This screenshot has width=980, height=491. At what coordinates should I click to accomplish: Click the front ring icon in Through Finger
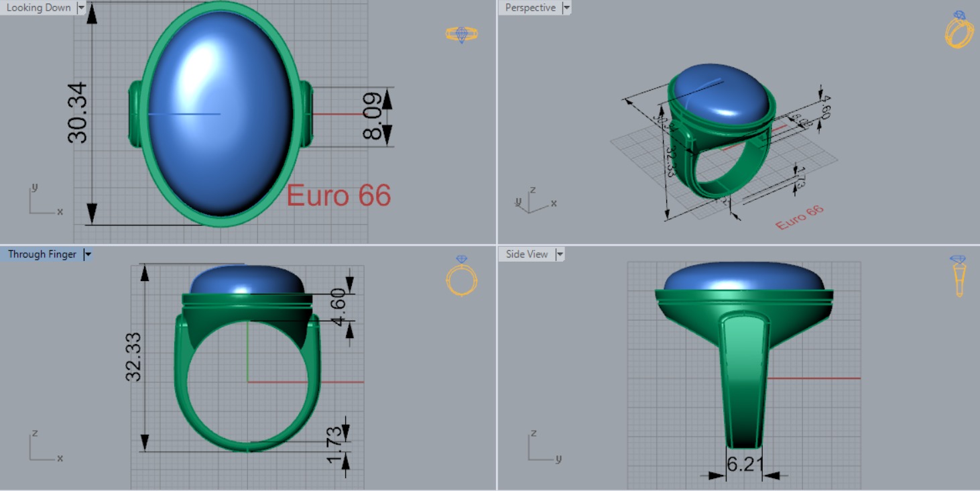(461, 276)
